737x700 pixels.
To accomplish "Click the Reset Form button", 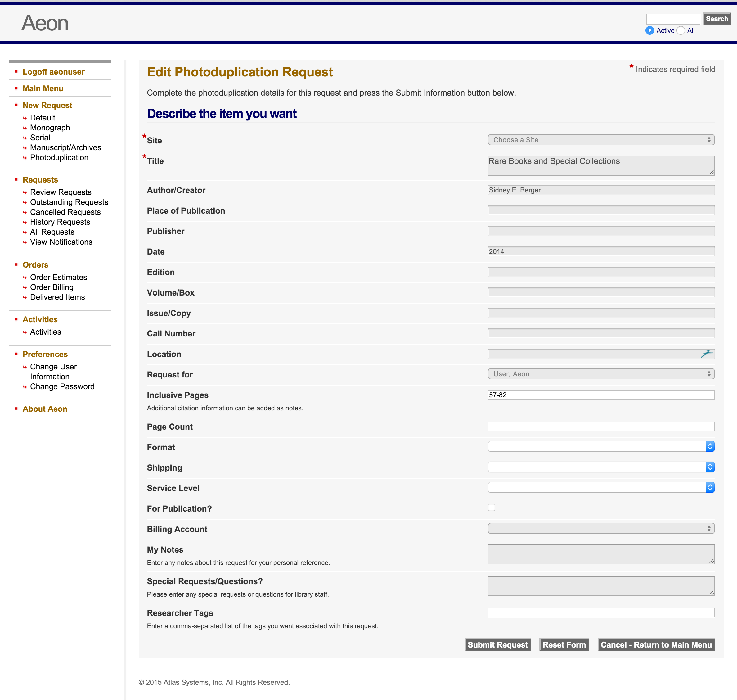I will tap(564, 645).
